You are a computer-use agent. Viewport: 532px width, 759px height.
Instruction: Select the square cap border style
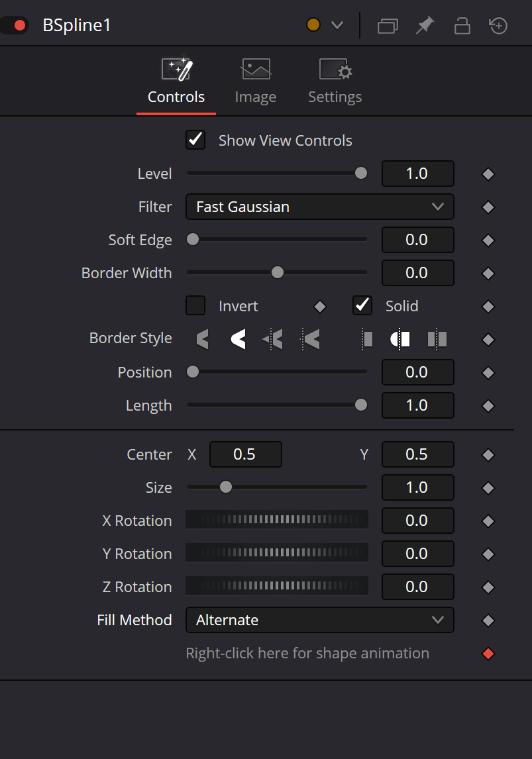437,339
